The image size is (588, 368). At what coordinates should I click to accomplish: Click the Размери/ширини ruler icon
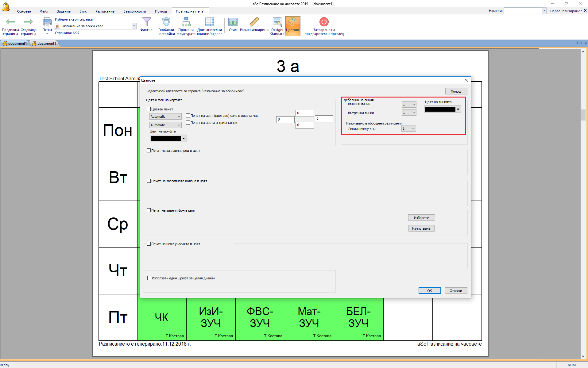(x=254, y=22)
